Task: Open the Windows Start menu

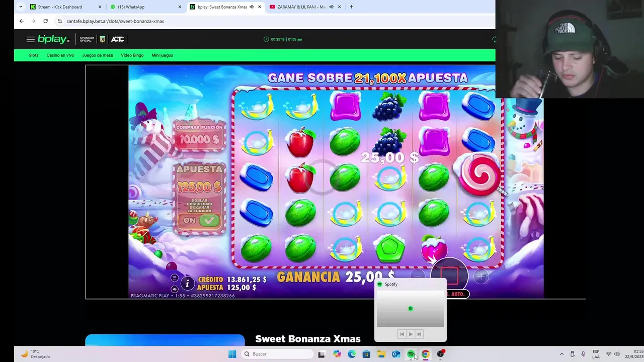Action: click(x=232, y=354)
